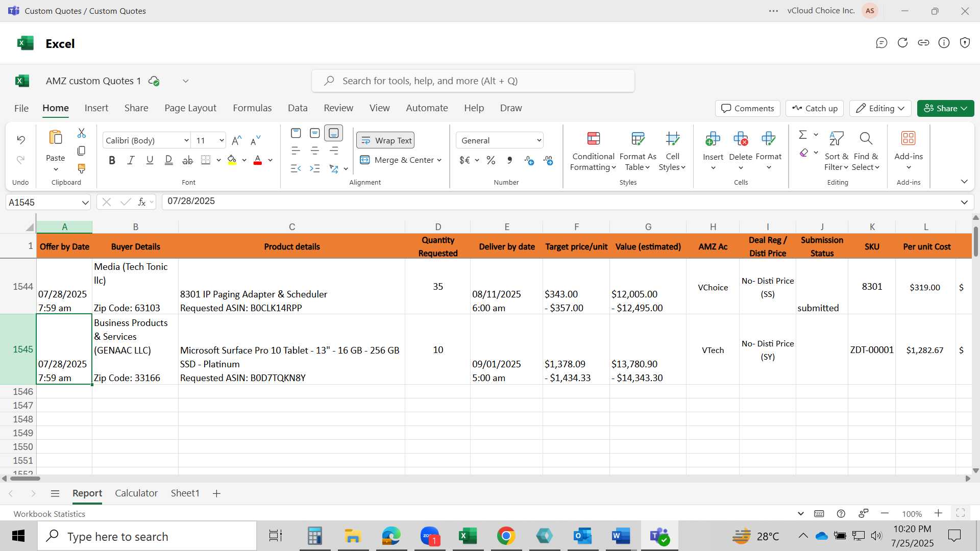Viewport: 980px width, 551px height.
Task: Toggle Wrap Text
Action: click(x=385, y=140)
